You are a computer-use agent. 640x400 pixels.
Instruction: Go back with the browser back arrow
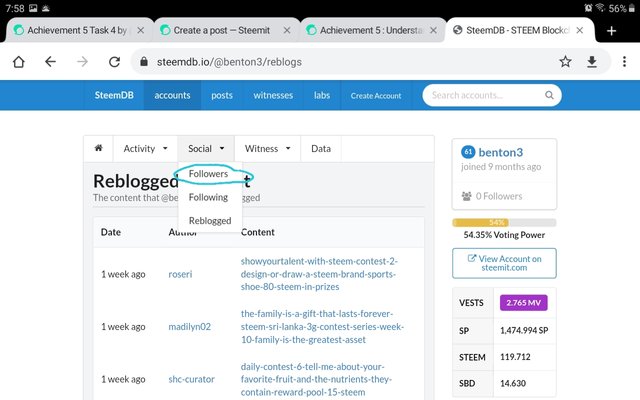pos(50,62)
